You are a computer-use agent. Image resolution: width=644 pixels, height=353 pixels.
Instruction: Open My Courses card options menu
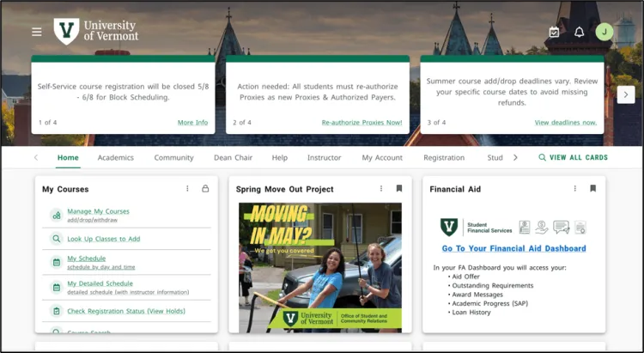tap(187, 189)
